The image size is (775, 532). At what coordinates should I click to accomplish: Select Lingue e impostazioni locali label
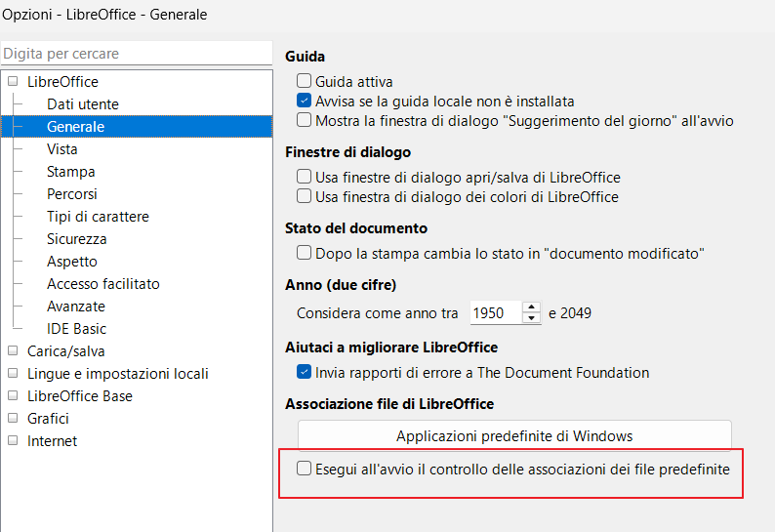[x=118, y=373]
